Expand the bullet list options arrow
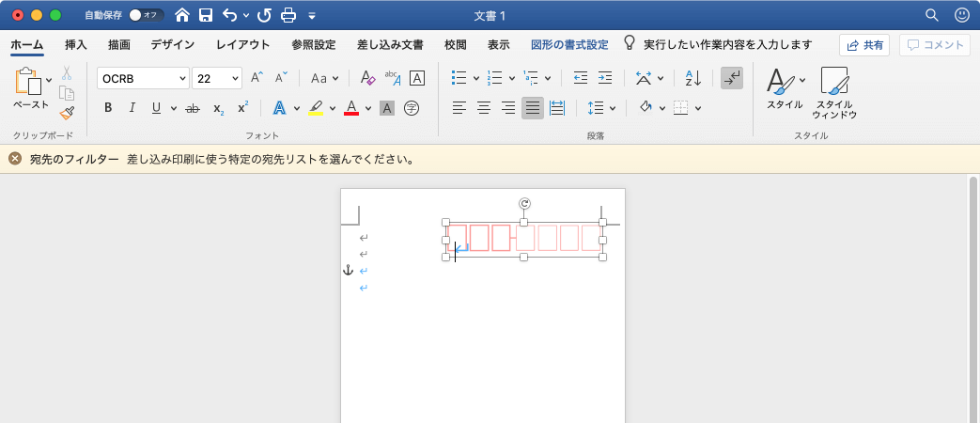Screen dimensions: 980x423 tap(476, 79)
